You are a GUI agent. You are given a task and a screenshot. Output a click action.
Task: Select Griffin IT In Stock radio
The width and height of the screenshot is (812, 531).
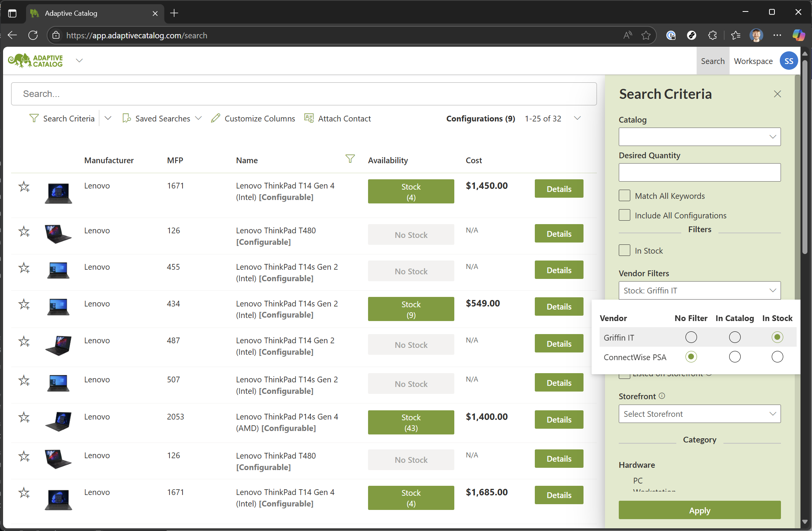[777, 337]
